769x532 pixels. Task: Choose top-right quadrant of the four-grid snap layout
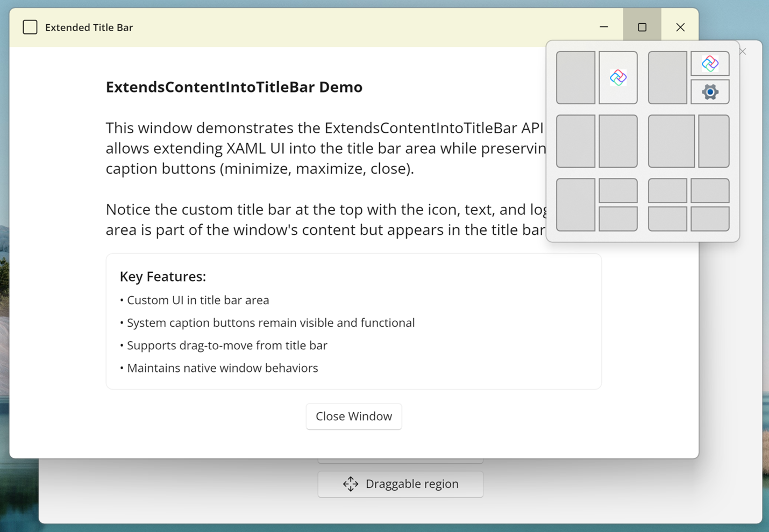pos(710,191)
